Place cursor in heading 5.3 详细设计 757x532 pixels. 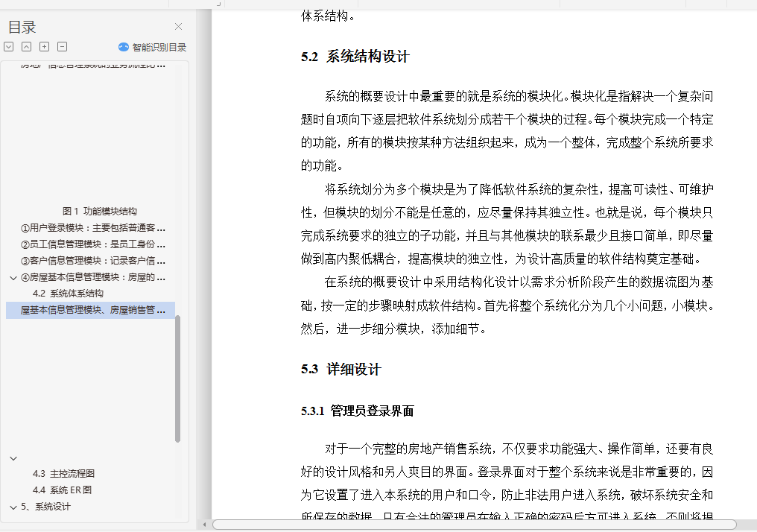(x=341, y=370)
